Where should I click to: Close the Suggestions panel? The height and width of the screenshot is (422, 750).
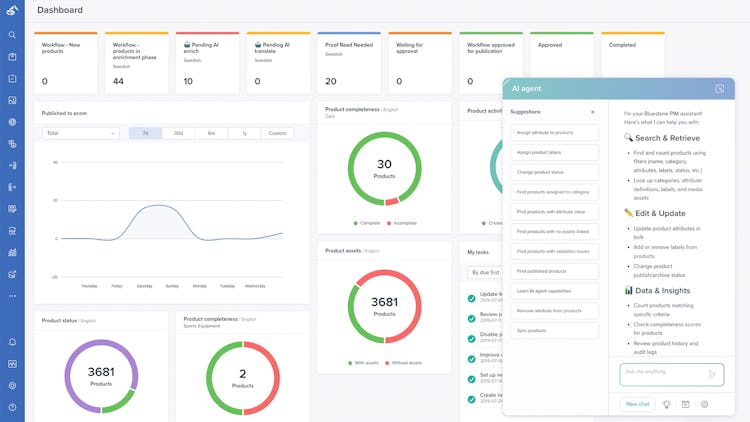tap(593, 111)
